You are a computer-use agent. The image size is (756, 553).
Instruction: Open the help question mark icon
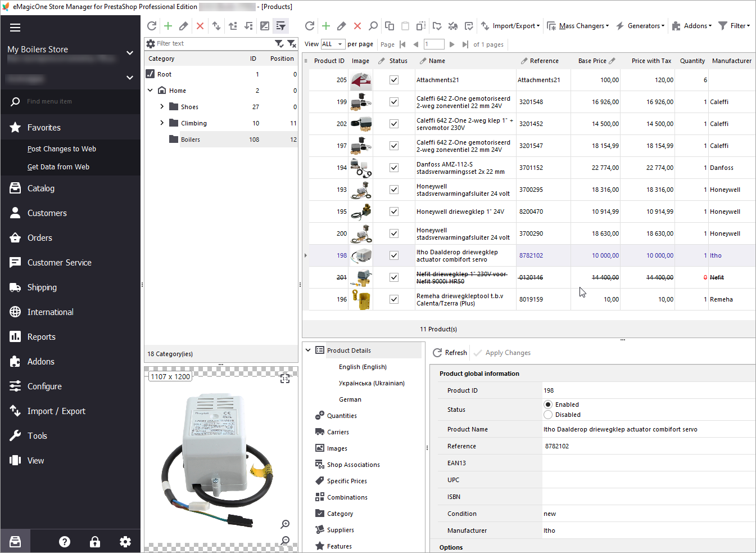[65, 542]
